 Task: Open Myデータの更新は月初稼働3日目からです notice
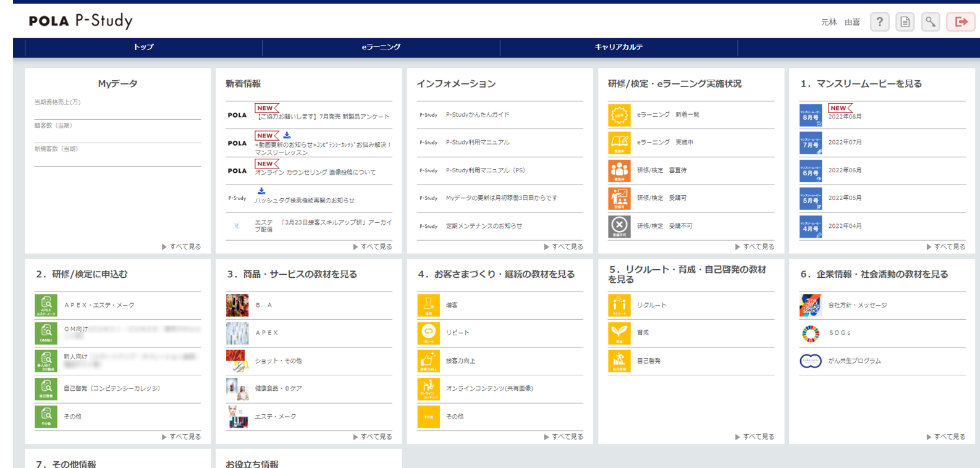point(502,198)
